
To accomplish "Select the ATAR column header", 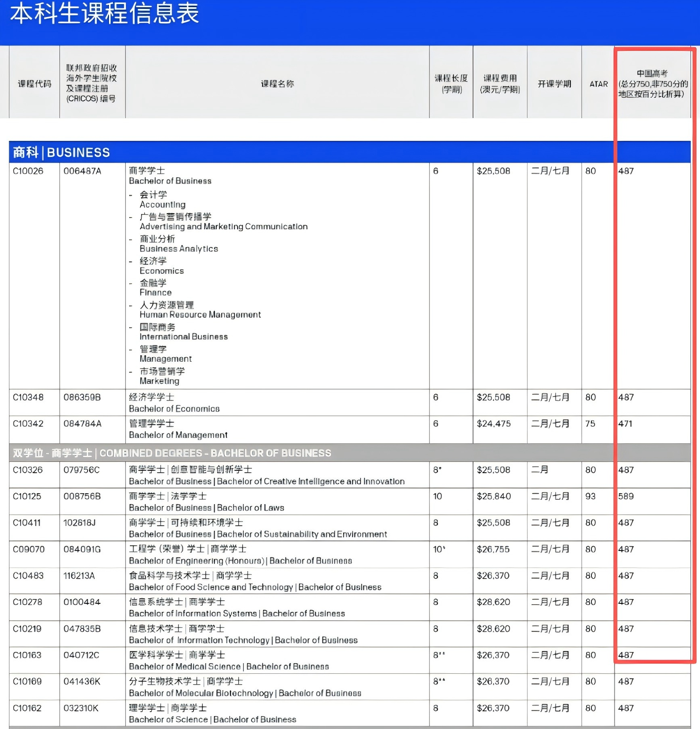I will (598, 84).
